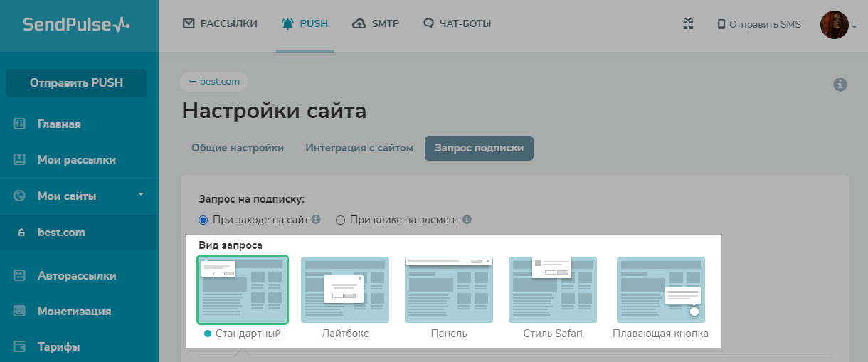Choose the Плавающая кнопка request thumbnail

click(x=661, y=289)
